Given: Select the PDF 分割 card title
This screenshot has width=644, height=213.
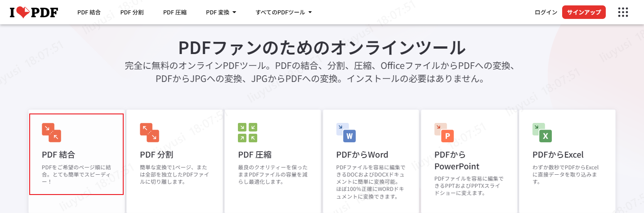Looking at the screenshot, I should coord(157,155).
